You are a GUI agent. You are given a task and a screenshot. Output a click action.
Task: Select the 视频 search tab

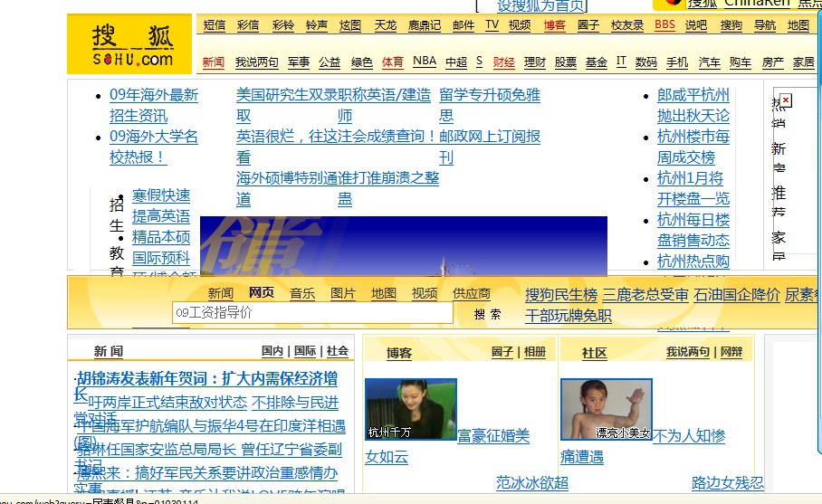click(425, 293)
